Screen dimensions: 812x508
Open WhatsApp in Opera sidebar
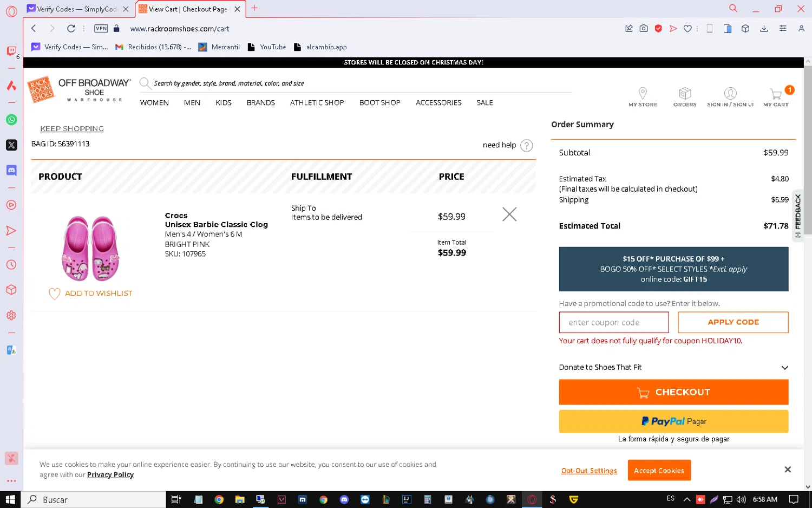pos(11,120)
